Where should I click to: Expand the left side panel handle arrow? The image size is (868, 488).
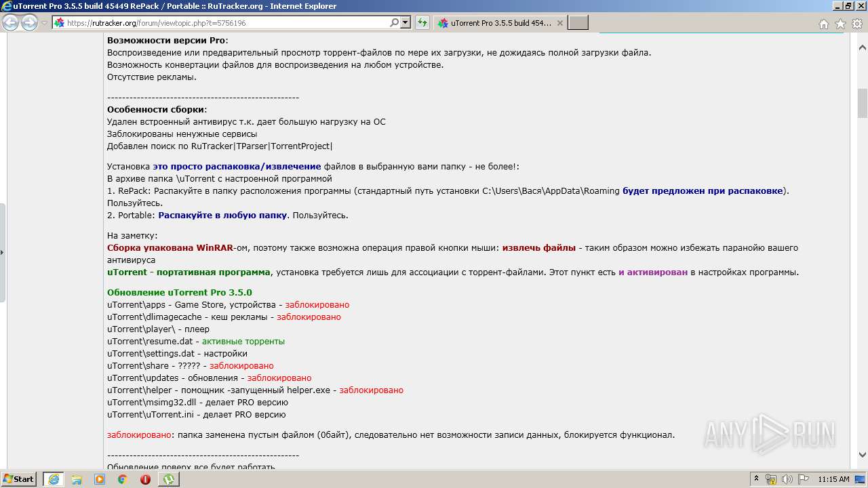[x=2, y=252]
